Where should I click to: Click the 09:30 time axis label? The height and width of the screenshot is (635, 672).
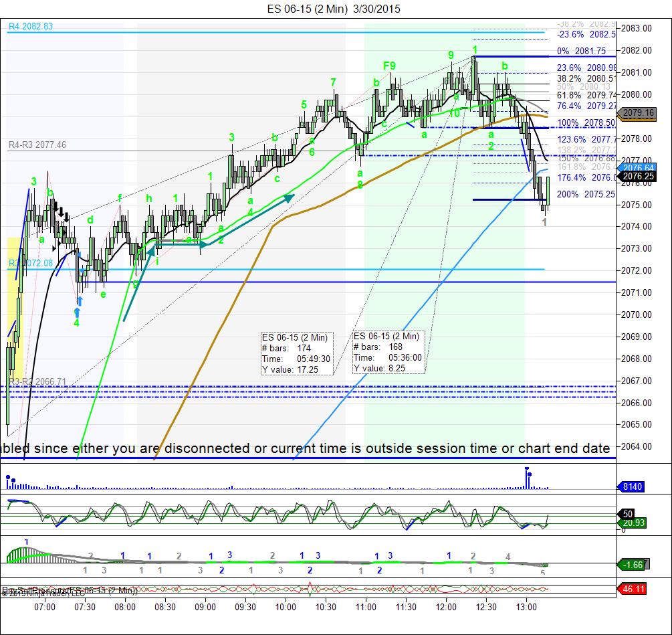click(245, 607)
